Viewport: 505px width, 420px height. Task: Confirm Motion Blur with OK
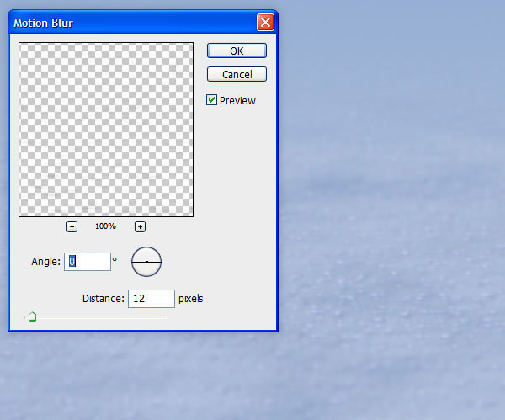point(237,51)
